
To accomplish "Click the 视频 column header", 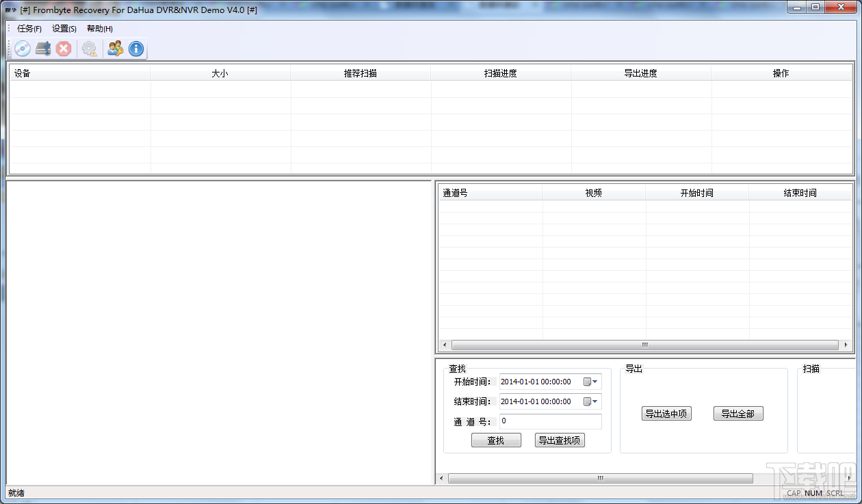I will click(x=594, y=193).
